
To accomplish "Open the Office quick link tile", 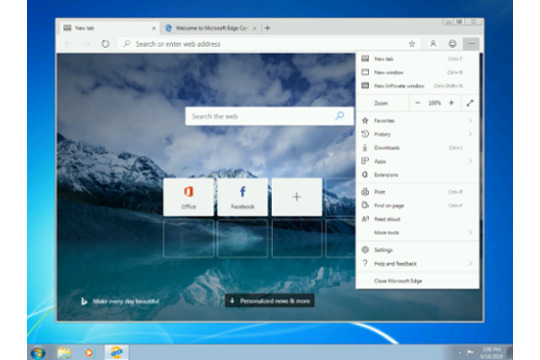I will (188, 197).
